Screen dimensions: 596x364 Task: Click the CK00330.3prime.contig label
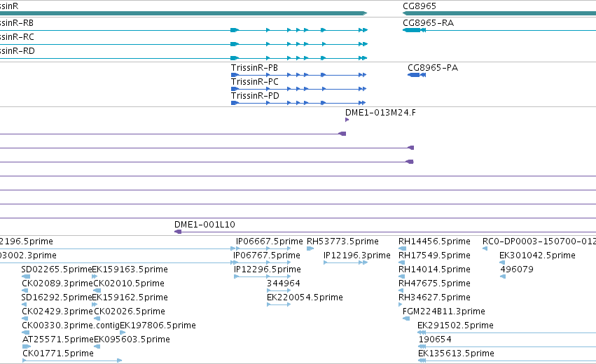pos(71,325)
